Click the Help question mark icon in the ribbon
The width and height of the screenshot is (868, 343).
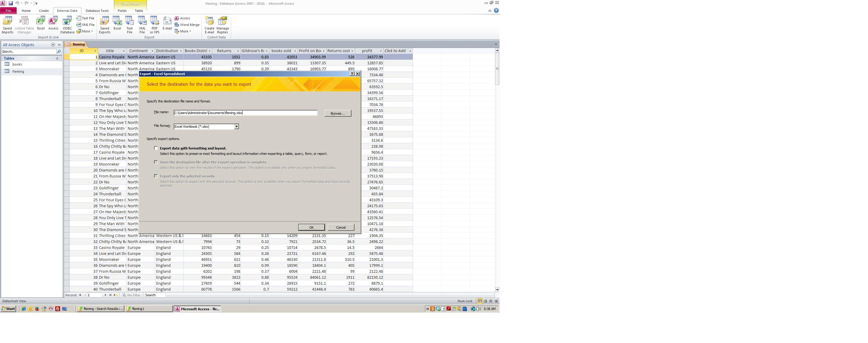[x=496, y=11]
